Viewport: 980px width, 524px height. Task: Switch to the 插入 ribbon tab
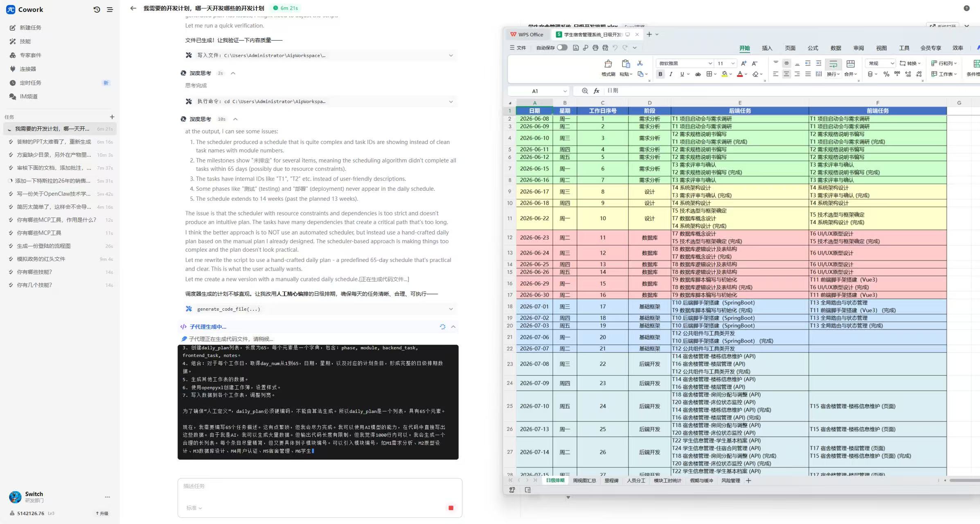[767, 48]
